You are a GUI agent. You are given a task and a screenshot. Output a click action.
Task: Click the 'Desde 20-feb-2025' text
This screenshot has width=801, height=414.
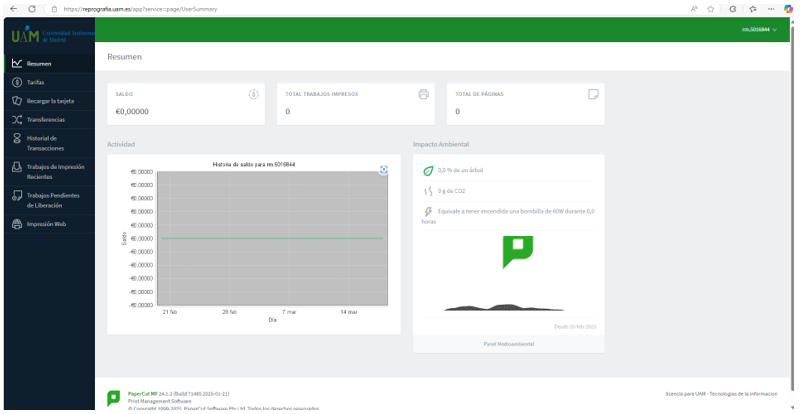coord(575,327)
